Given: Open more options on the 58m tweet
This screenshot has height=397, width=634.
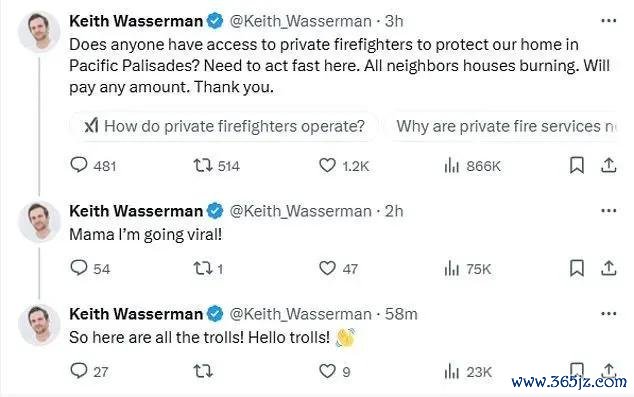Looking at the screenshot, I should pos(609,314).
